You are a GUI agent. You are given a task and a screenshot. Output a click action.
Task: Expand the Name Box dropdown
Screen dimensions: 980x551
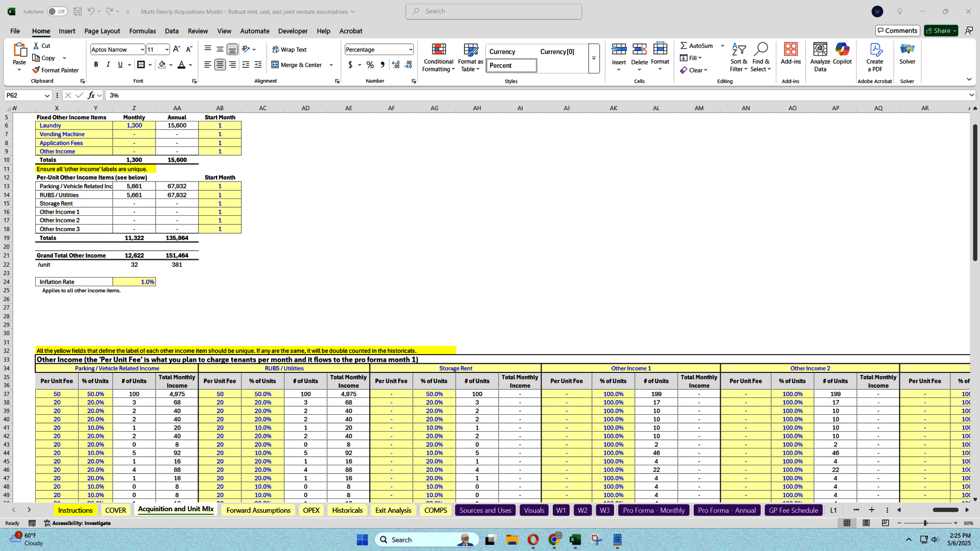point(47,95)
